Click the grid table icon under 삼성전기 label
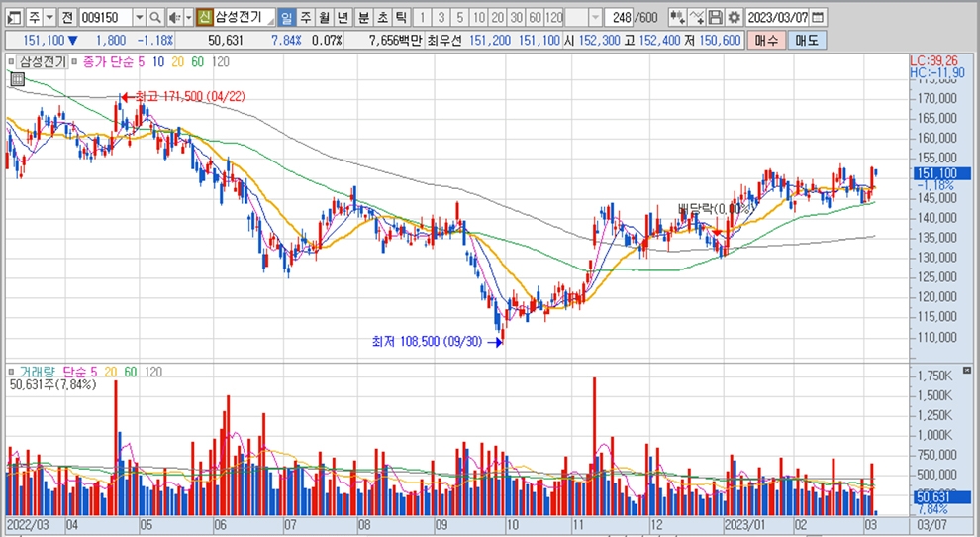The width and height of the screenshot is (980, 537). 17,80
